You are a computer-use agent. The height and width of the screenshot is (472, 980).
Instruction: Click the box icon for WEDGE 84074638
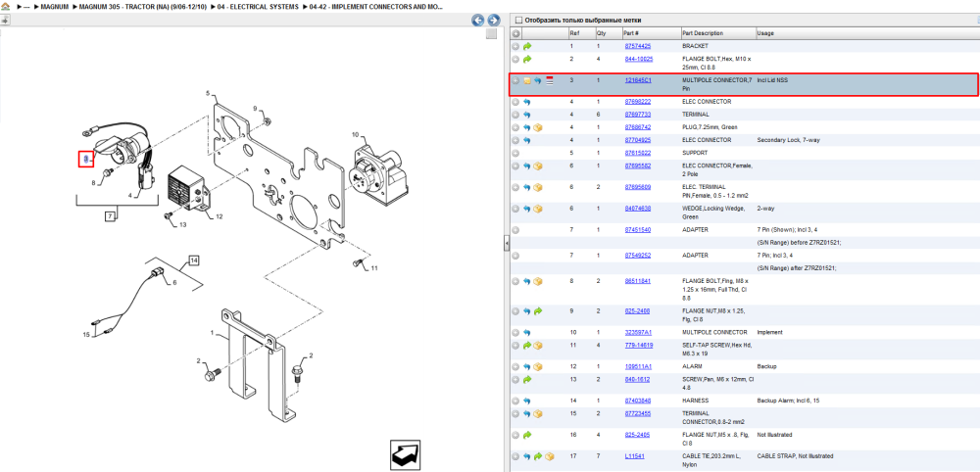point(538,209)
